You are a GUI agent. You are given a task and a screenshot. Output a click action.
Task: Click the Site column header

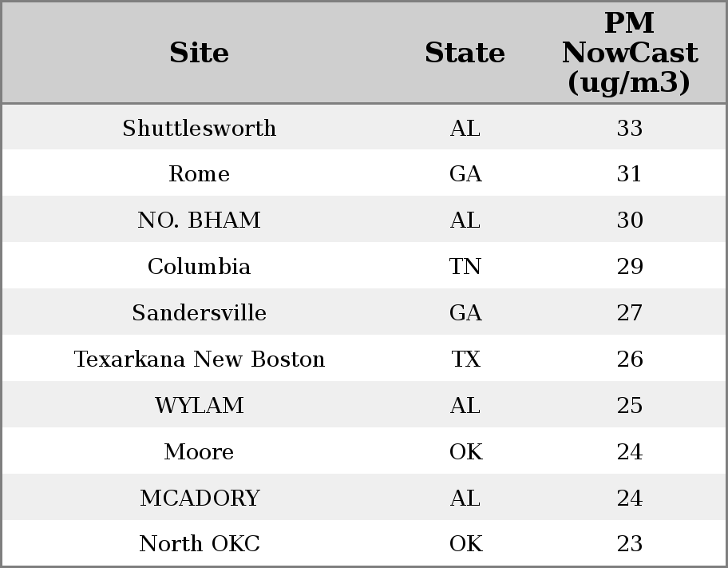click(199, 53)
